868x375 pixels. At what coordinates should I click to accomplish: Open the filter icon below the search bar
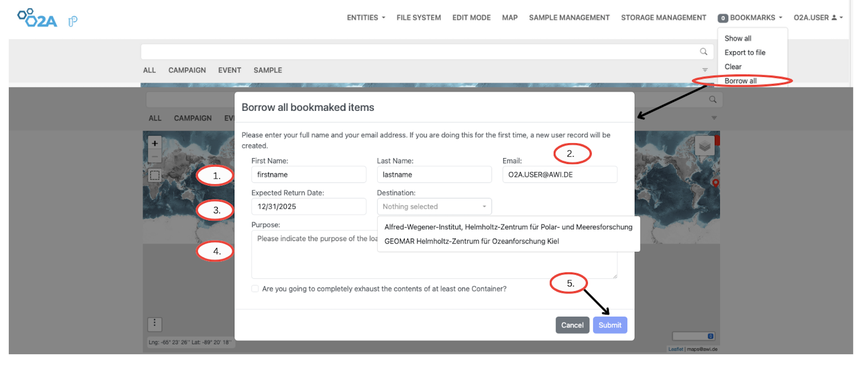pyautogui.click(x=705, y=70)
